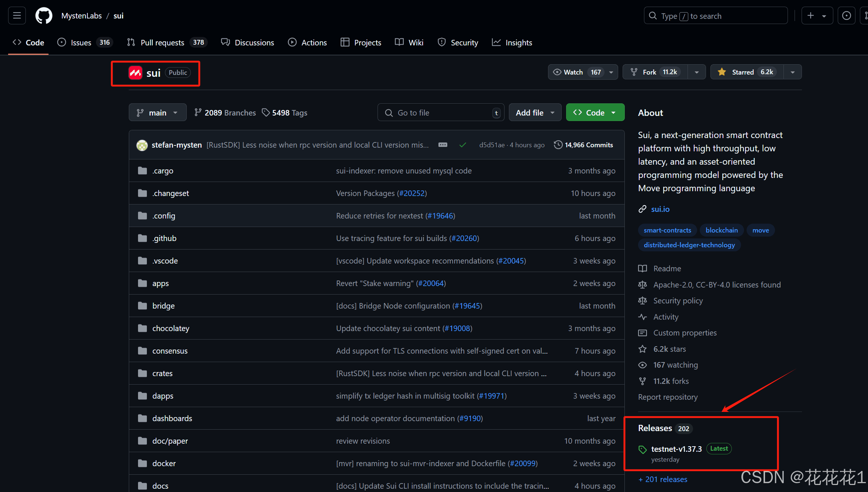This screenshot has width=868, height=492.
Task: Open the MystenLabs organization link
Action: 82,16
